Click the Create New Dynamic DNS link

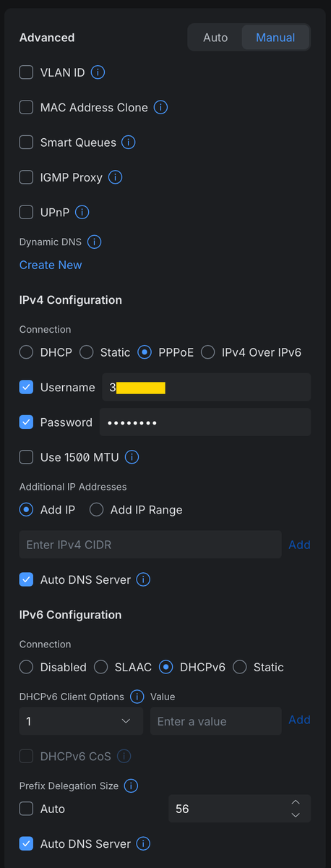pos(51,265)
